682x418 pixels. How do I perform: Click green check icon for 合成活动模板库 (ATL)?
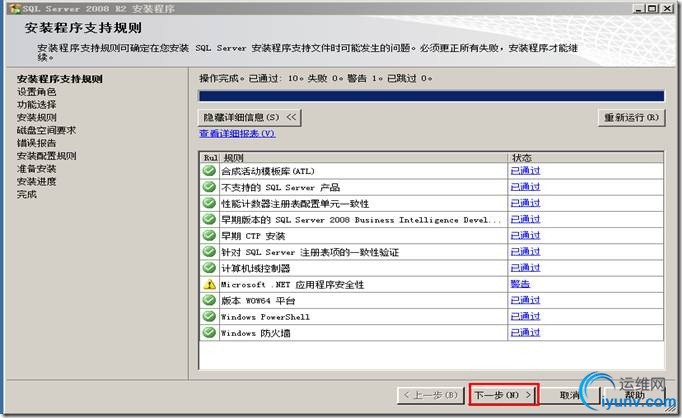click(x=209, y=171)
